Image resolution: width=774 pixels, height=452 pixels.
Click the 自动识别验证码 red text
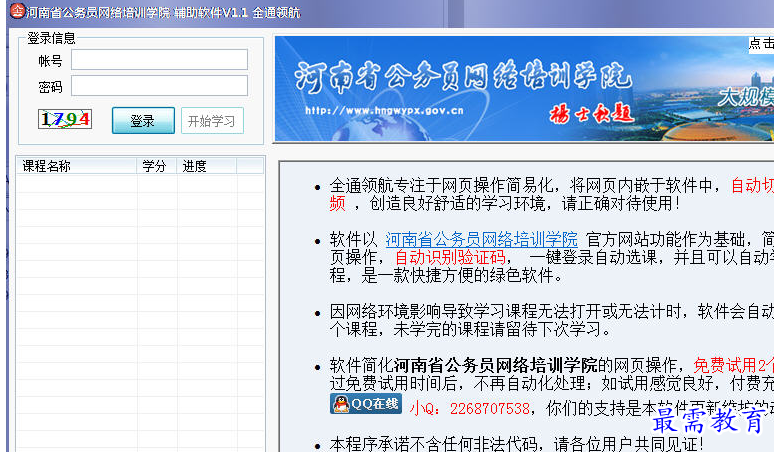coord(450,258)
